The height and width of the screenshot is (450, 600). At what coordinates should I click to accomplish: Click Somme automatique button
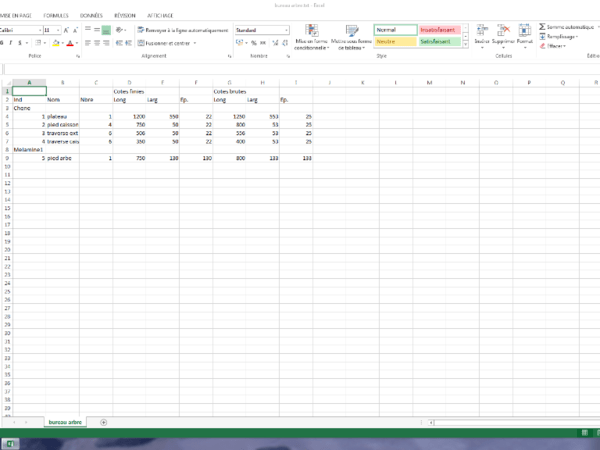pyautogui.click(x=566, y=26)
